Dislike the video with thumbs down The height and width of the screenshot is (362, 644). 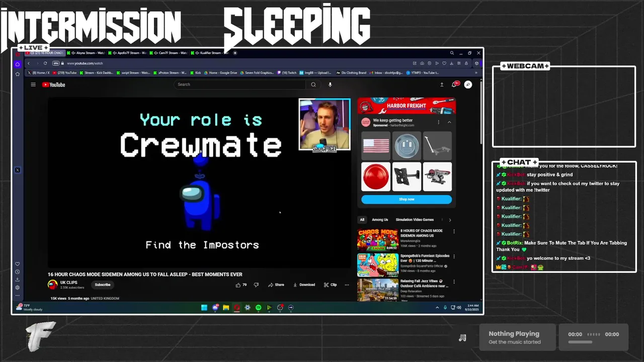point(256,285)
